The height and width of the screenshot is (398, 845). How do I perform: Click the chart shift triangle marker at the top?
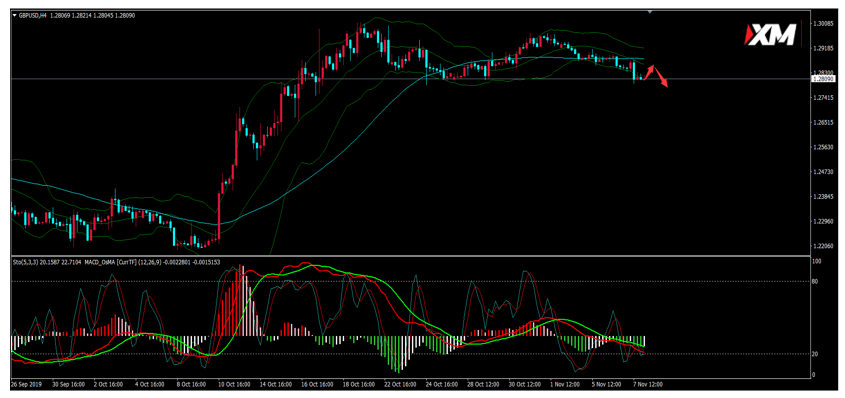[x=650, y=11]
